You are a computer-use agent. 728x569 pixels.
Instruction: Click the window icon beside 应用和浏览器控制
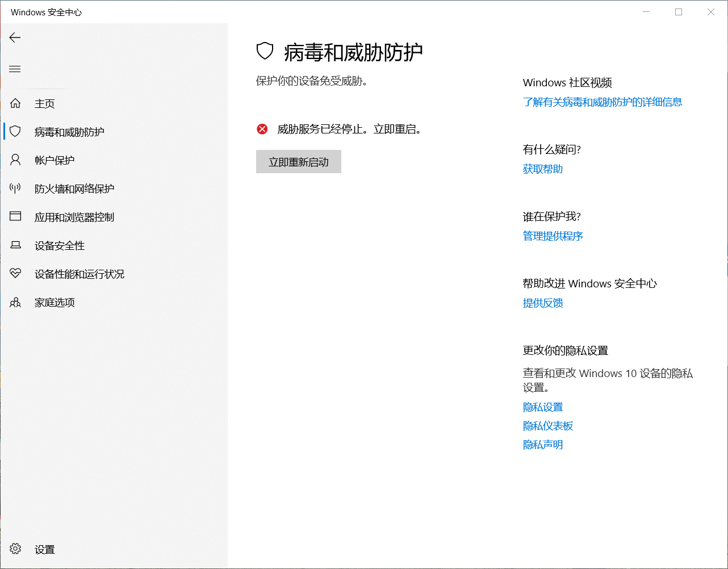(15, 216)
